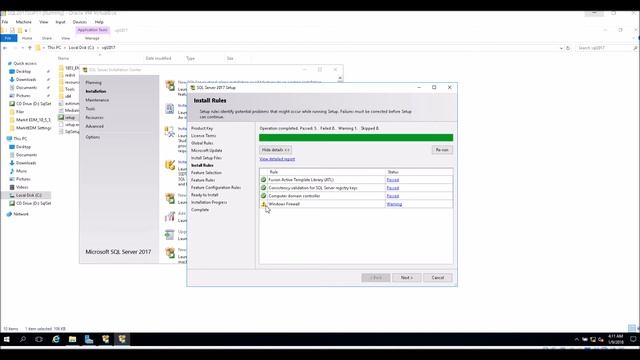Click the Windows Firewall rule row text
Image resolution: width=640 pixels, height=360 pixels.
click(x=284, y=204)
